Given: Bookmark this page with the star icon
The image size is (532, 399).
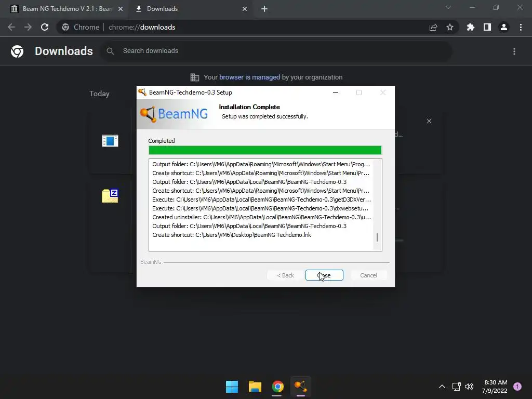Looking at the screenshot, I should coord(450,27).
